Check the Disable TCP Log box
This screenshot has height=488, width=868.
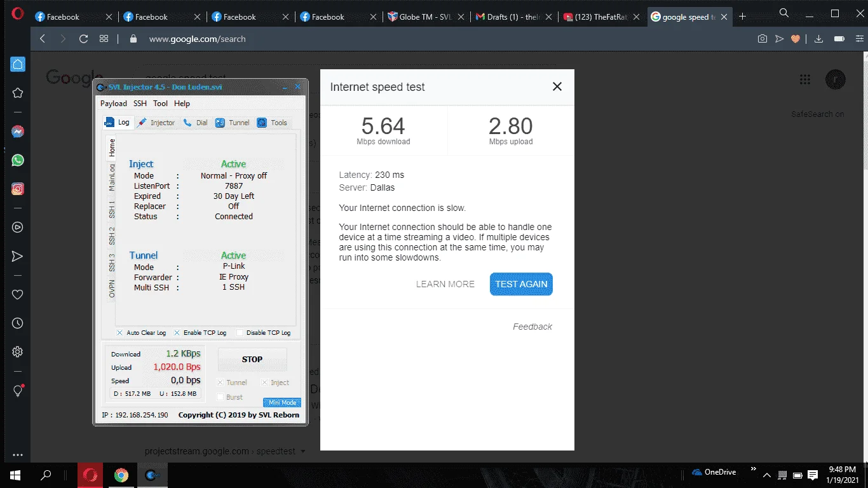240,332
